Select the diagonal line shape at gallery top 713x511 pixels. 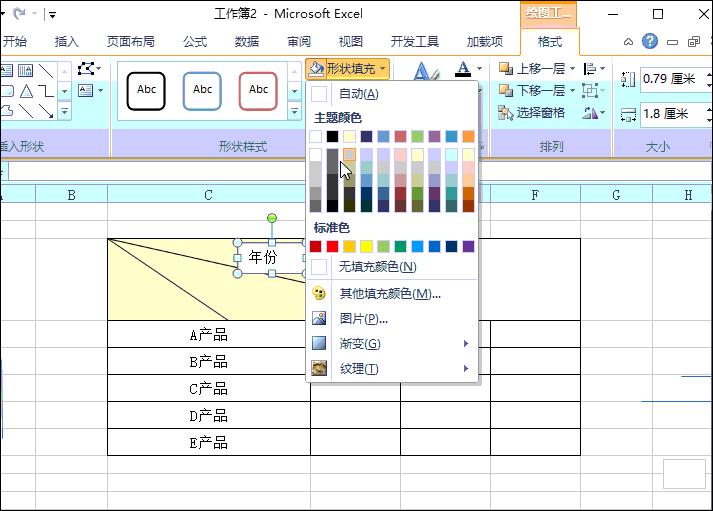click(46, 70)
